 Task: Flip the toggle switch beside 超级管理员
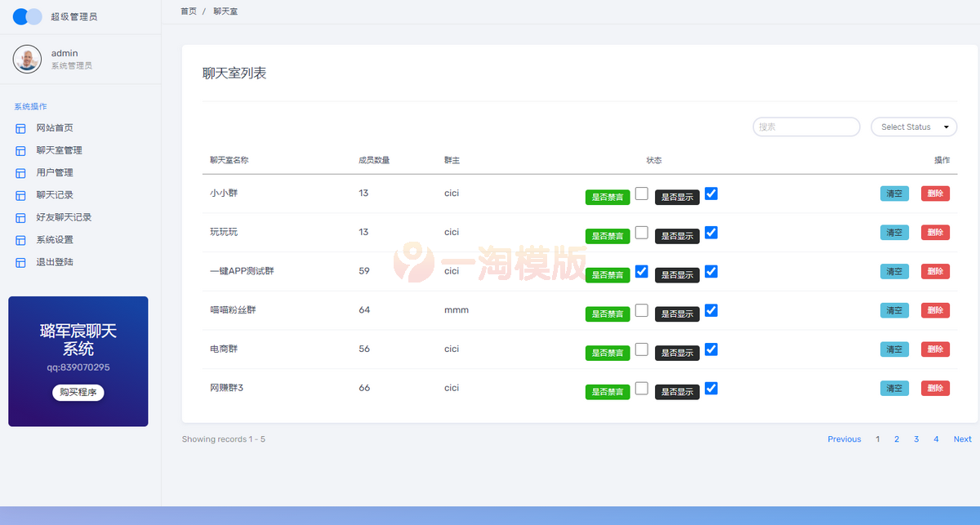coord(27,16)
